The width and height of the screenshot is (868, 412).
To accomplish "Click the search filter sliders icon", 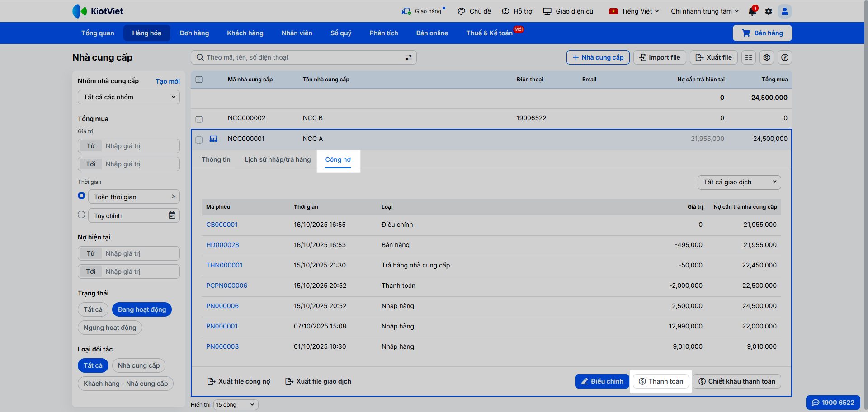I will pyautogui.click(x=408, y=57).
